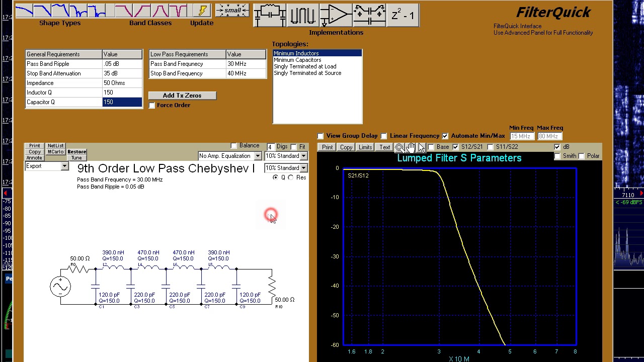Click the Restore button
The width and height of the screenshot is (644, 362).
(76, 152)
